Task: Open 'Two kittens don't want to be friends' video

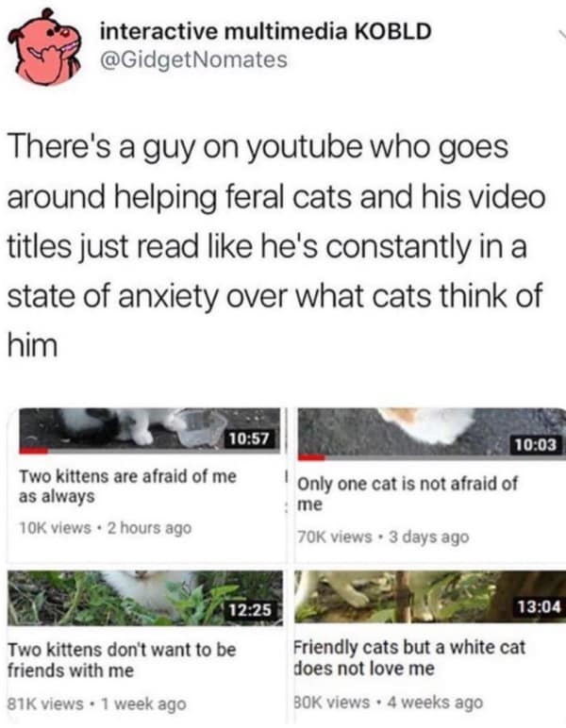Action: (122, 660)
